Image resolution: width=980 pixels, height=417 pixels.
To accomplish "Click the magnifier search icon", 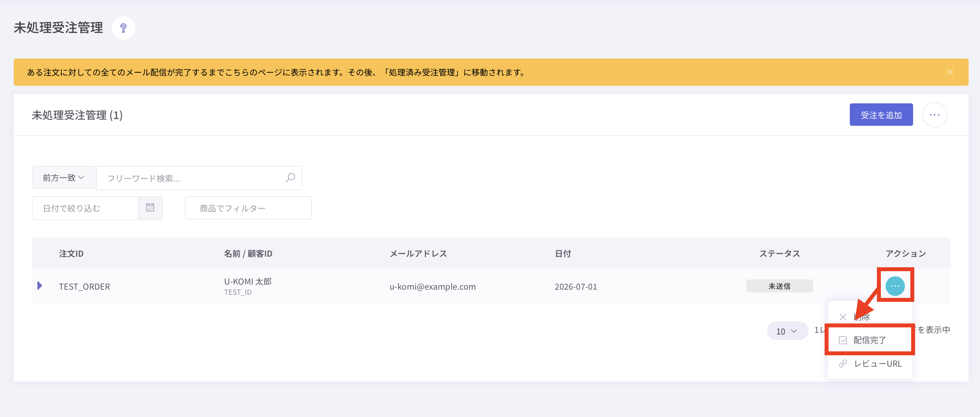I will pyautogui.click(x=290, y=178).
